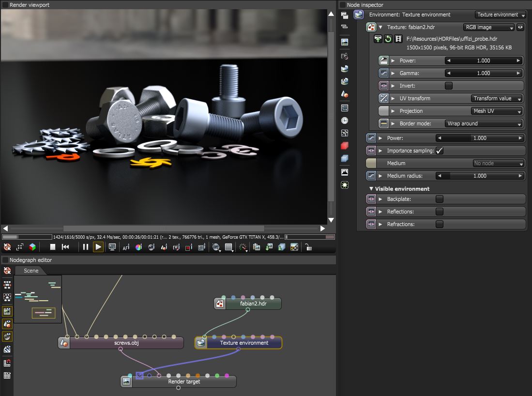The image size is (532, 396).
Task: Change the Projection dropdown from Mesh UV
Action: [x=497, y=111]
